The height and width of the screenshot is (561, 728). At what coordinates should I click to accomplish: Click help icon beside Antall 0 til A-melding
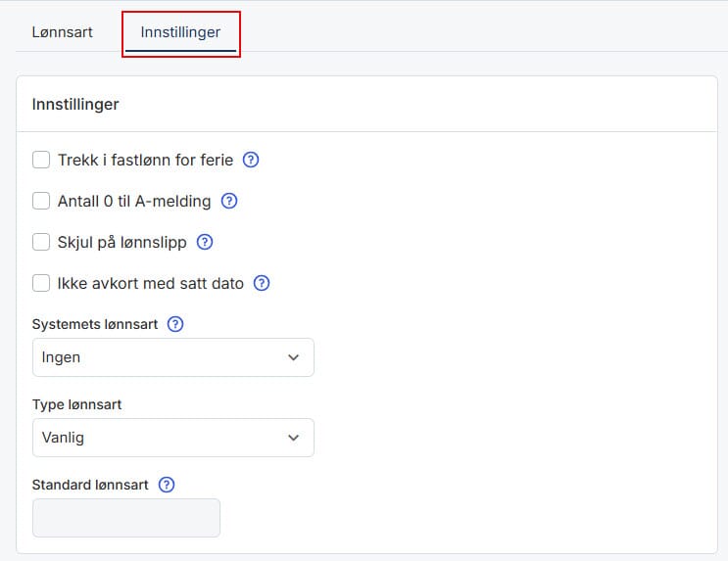tap(229, 202)
